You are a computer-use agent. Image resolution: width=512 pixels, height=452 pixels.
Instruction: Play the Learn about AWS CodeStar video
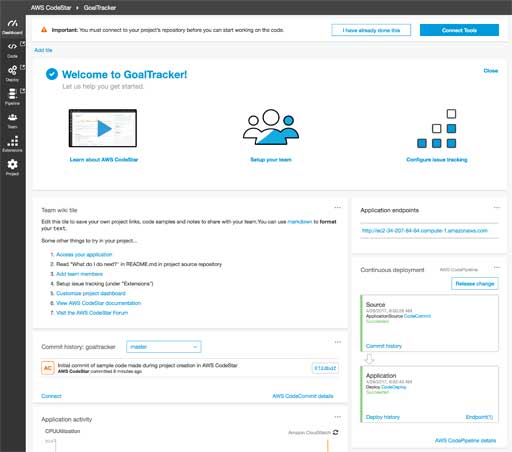103,128
